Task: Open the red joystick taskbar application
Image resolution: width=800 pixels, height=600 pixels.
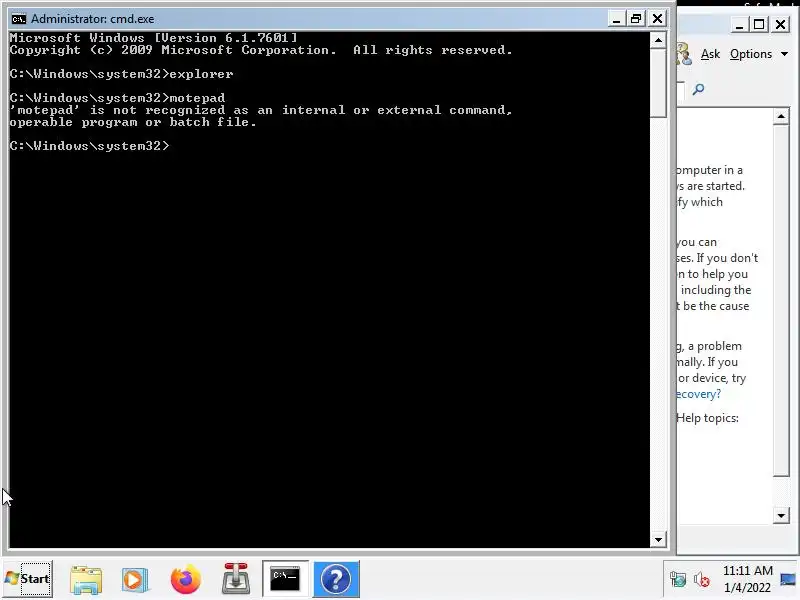Action: coord(236,579)
